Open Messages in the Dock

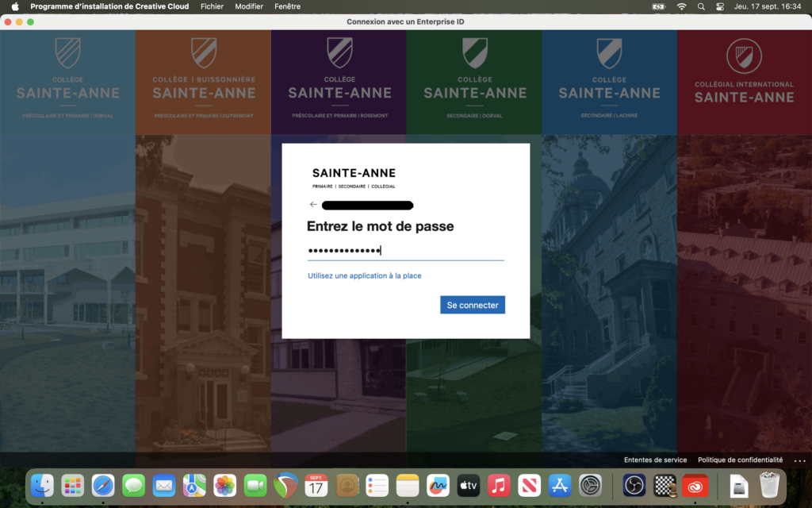click(x=133, y=486)
